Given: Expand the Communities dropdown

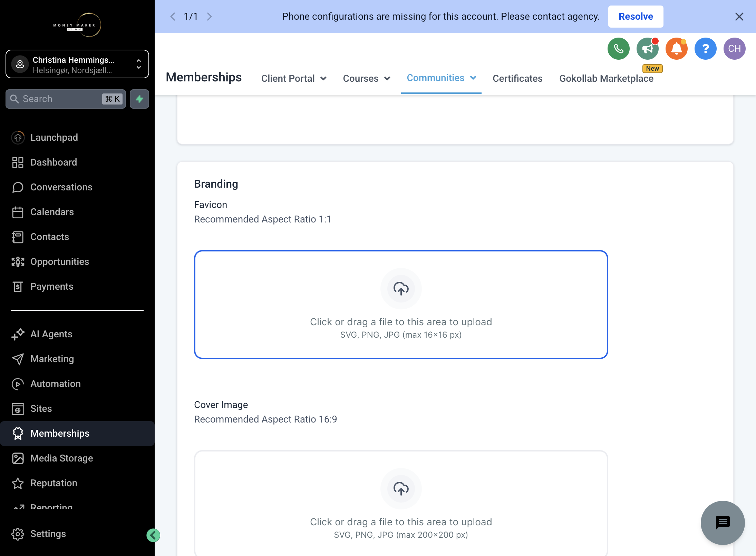Looking at the screenshot, I should (x=441, y=78).
